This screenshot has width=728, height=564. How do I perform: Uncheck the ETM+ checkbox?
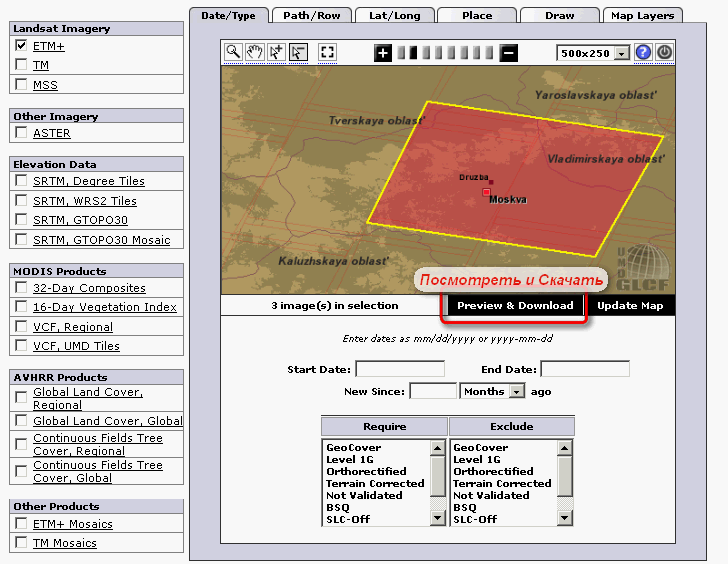point(21,45)
